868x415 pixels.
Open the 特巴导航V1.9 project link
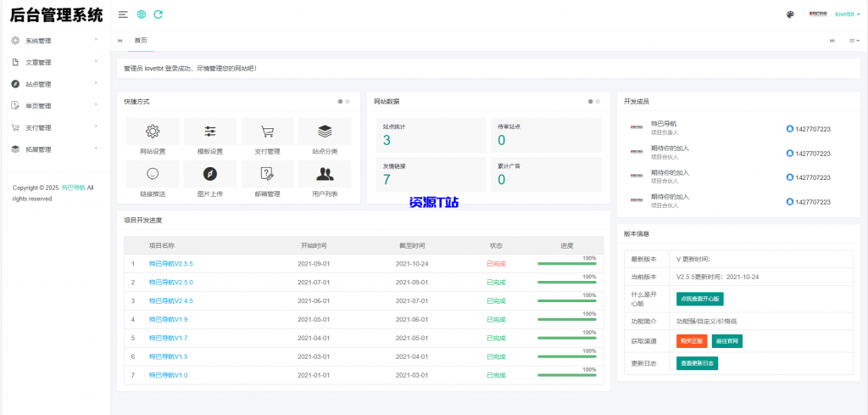169,320
